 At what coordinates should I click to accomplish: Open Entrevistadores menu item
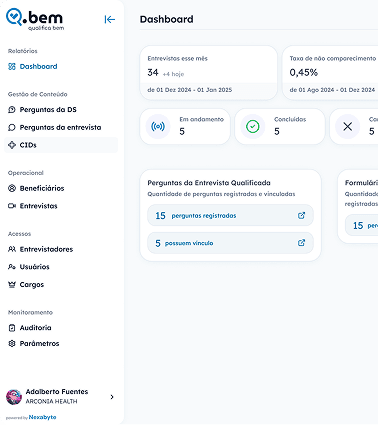click(61, 249)
